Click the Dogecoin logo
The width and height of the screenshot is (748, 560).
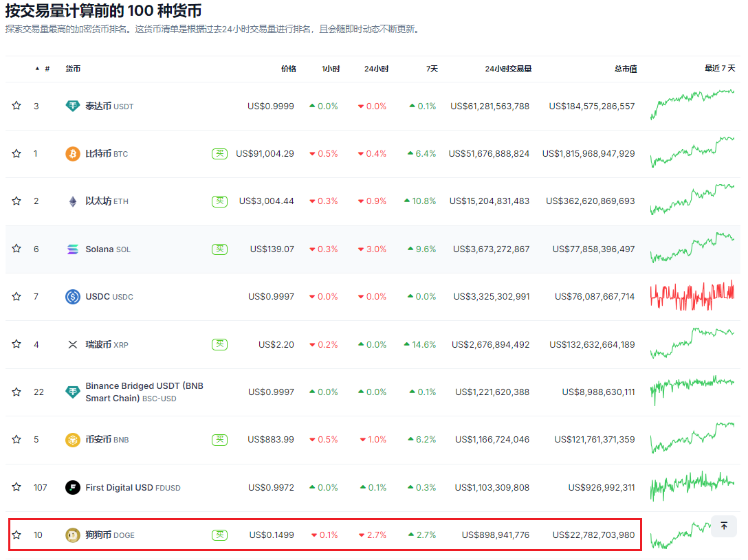[x=72, y=535]
